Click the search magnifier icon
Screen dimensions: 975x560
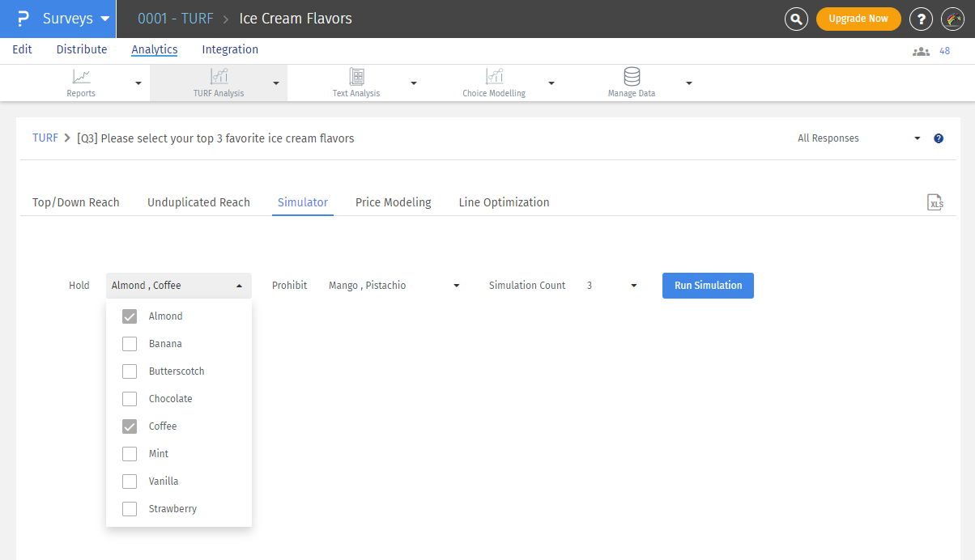796,19
